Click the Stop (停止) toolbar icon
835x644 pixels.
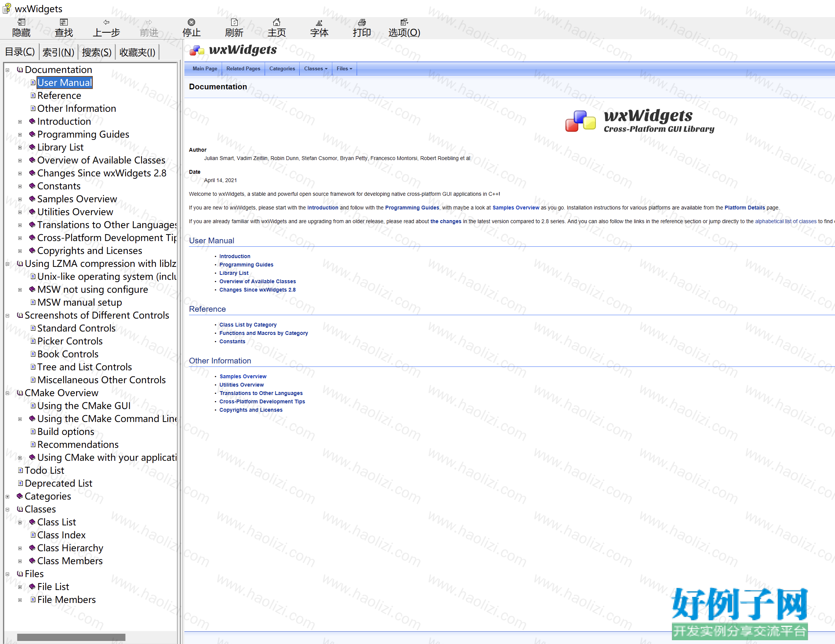pos(192,22)
